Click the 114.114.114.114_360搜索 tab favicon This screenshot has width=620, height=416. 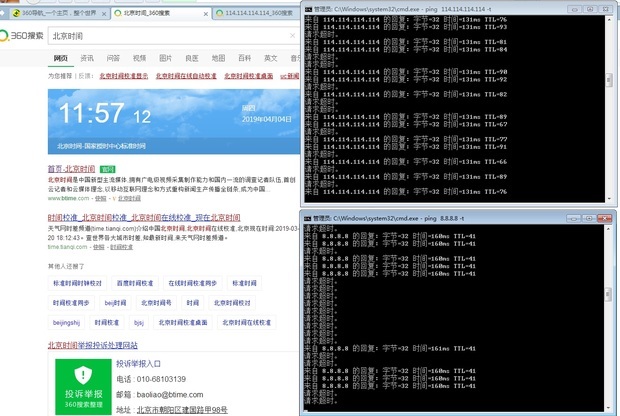point(219,13)
